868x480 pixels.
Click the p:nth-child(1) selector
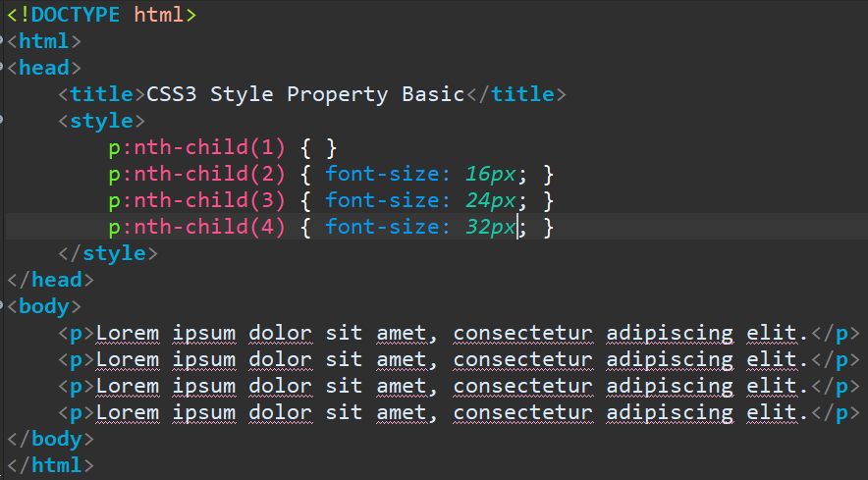[x=197, y=148]
